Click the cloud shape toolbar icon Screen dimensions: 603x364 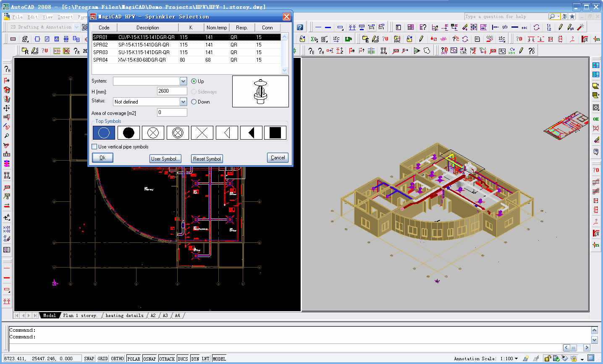pyautogui.click(x=427, y=51)
